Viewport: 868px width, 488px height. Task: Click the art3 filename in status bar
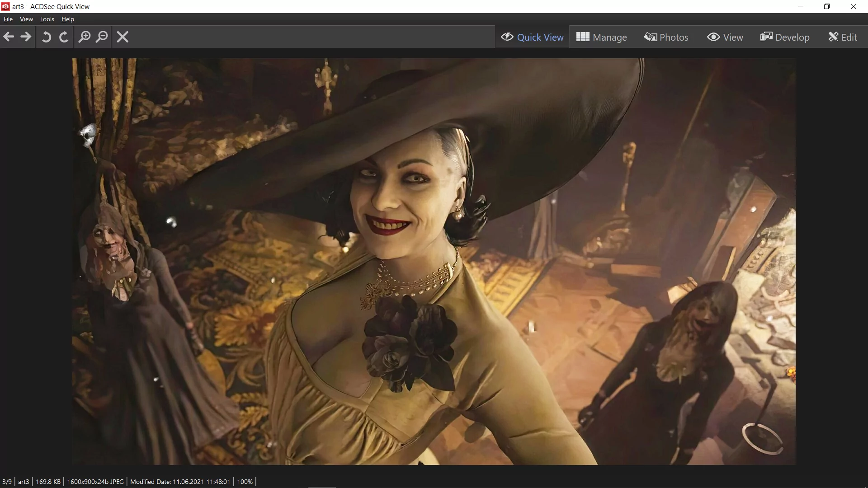pyautogui.click(x=24, y=482)
